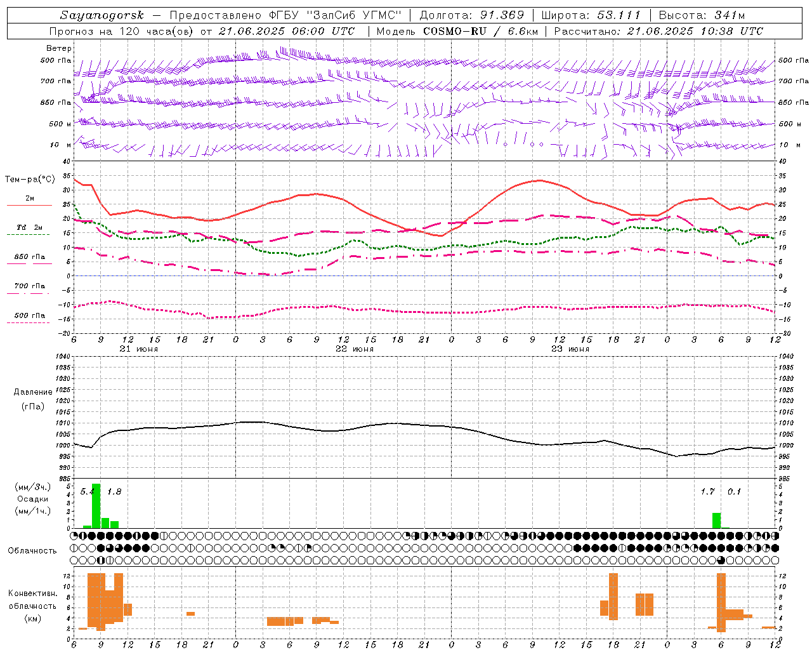Viewport: 812px width, 650px height.
Task: Click the 5.4 precipitation total value
Action: click(87, 491)
